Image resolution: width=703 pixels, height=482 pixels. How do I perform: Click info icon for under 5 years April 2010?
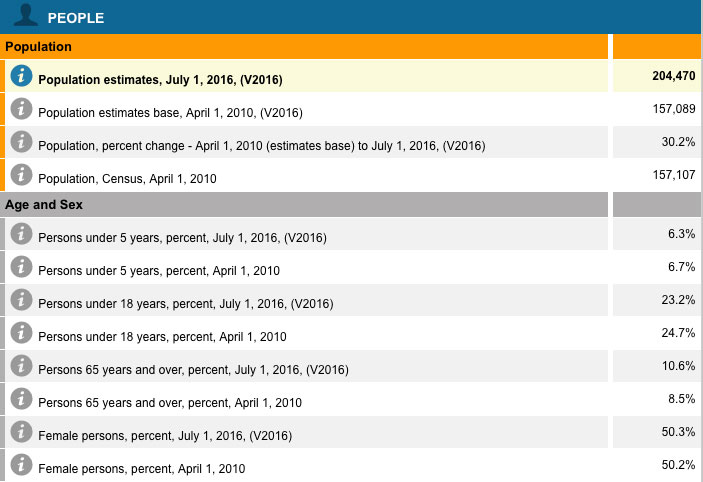[21, 268]
